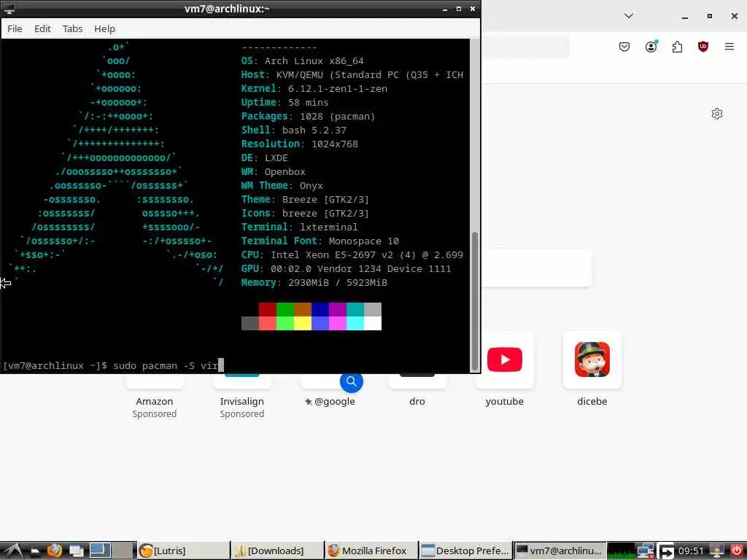Click the network status tray icon
The width and height of the screenshot is (747, 560).
click(x=646, y=551)
